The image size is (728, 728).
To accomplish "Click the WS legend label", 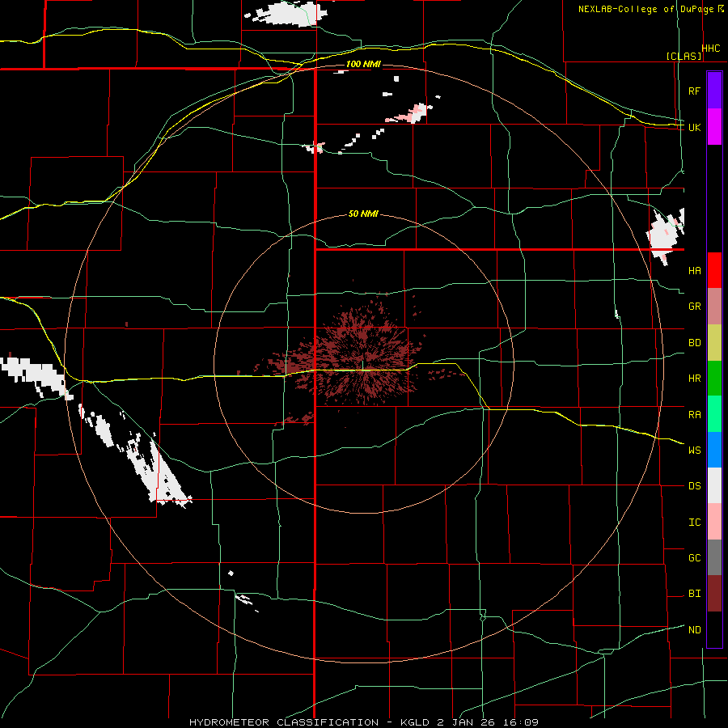I will [694, 451].
